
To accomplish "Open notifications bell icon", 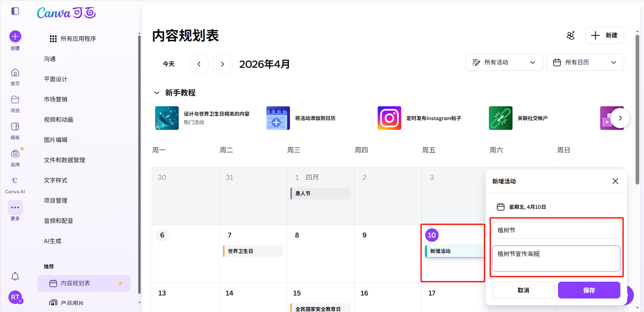I will 15,277.
